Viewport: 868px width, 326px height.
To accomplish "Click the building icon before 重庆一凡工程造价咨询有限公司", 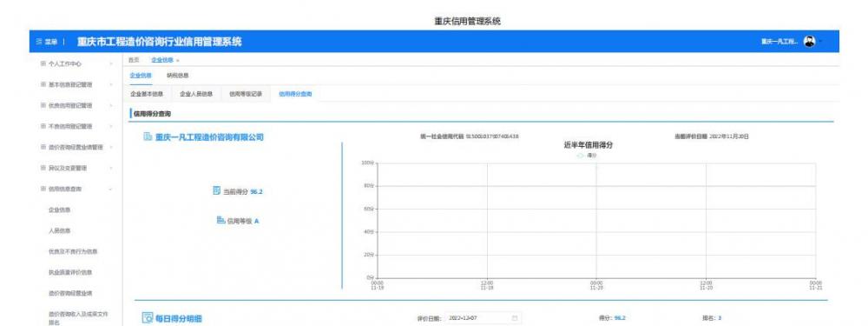I will pos(148,137).
